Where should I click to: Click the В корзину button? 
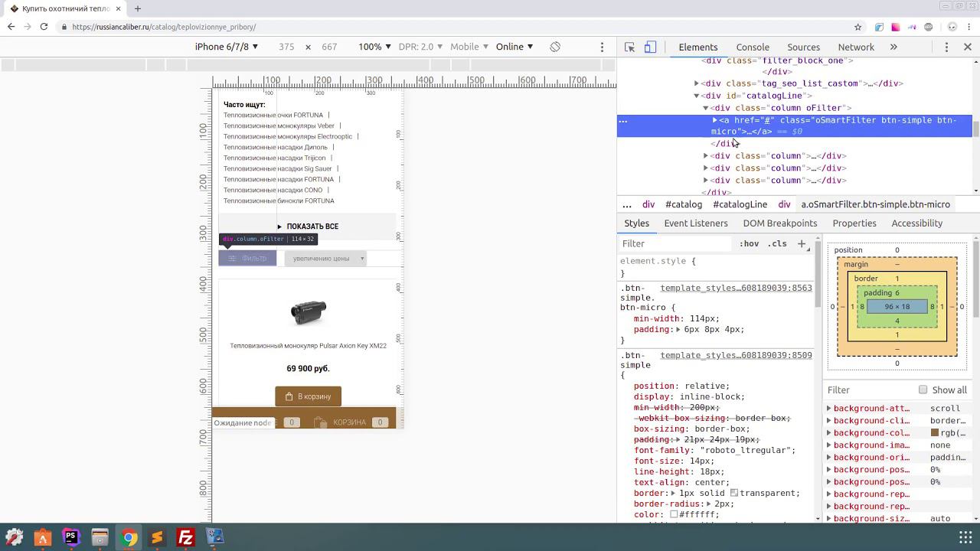click(308, 396)
